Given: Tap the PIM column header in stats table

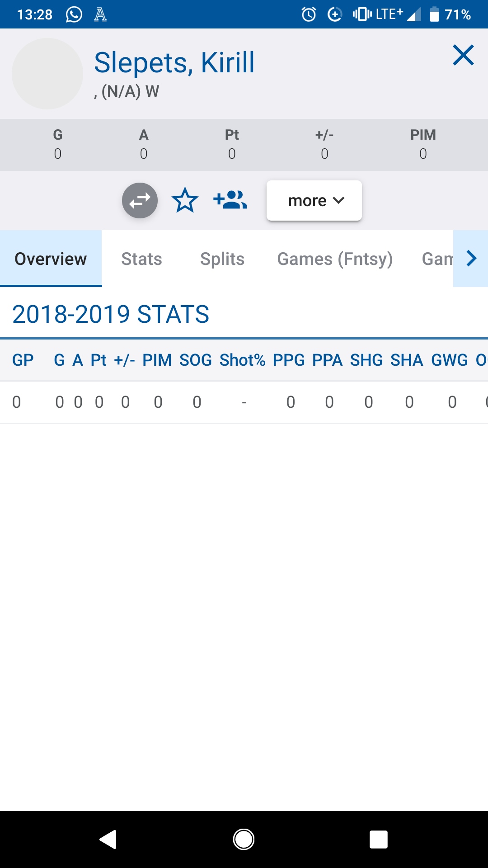Looking at the screenshot, I should [157, 360].
